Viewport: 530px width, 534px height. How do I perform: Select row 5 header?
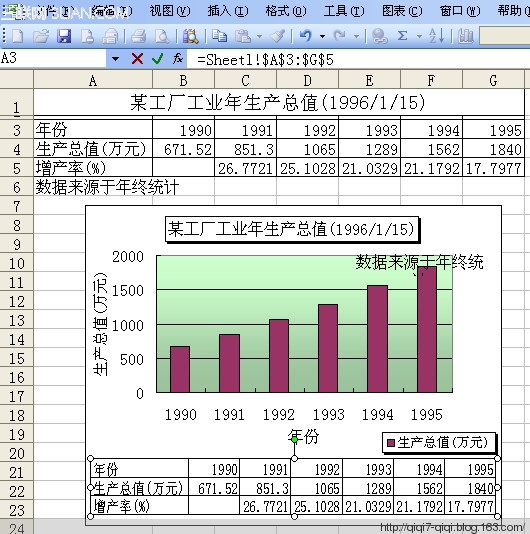click(16, 168)
